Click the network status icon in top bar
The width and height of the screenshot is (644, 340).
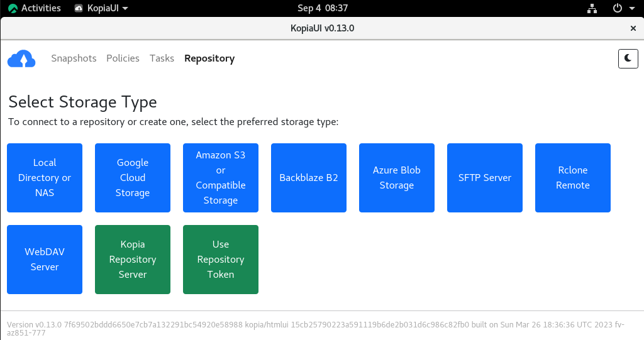[592, 8]
